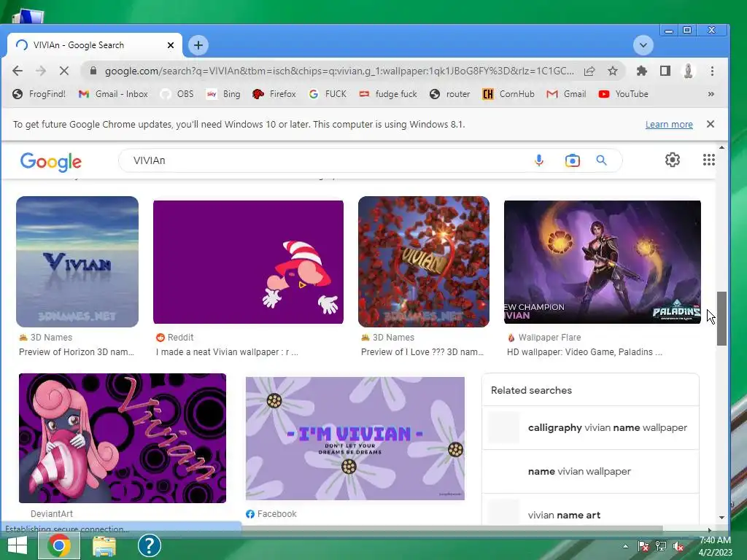Viewport: 747px width, 560px height.
Task: Open the Reddit purple Vivian wallpaper image
Action: 248,262
